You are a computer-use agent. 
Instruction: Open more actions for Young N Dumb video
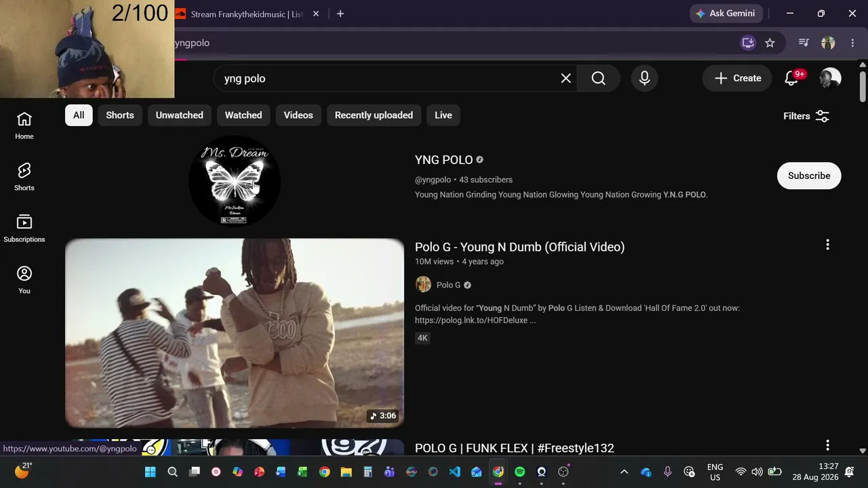pyautogui.click(x=827, y=245)
